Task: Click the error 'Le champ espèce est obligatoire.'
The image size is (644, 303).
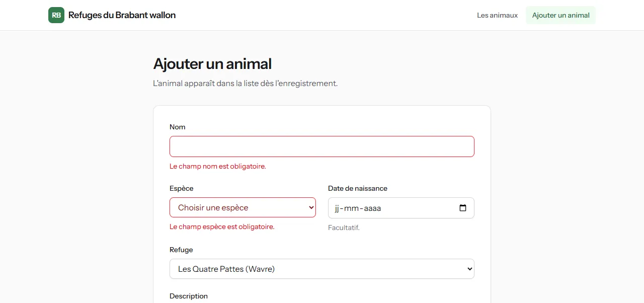Action: [222, 226]
